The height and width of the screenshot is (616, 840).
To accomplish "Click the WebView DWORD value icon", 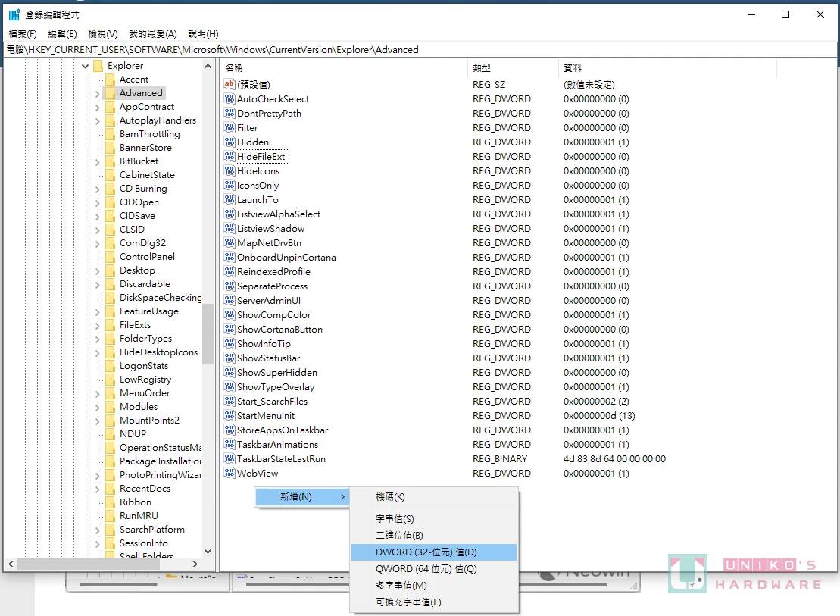I will 230,474.
